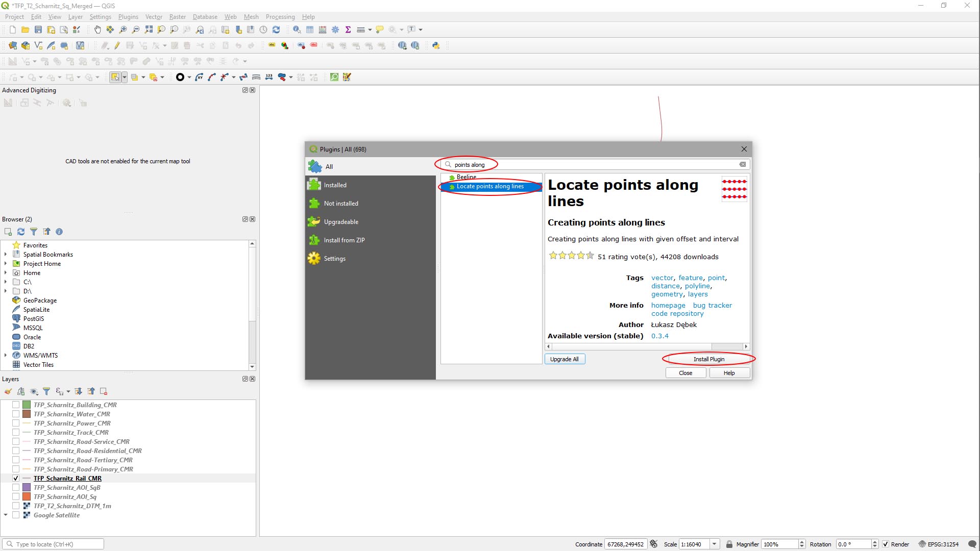The image size is (980, 551).
Task: Click the Close button in Plugins dialog
Action: pyautogui.click(x=685, y=373)
